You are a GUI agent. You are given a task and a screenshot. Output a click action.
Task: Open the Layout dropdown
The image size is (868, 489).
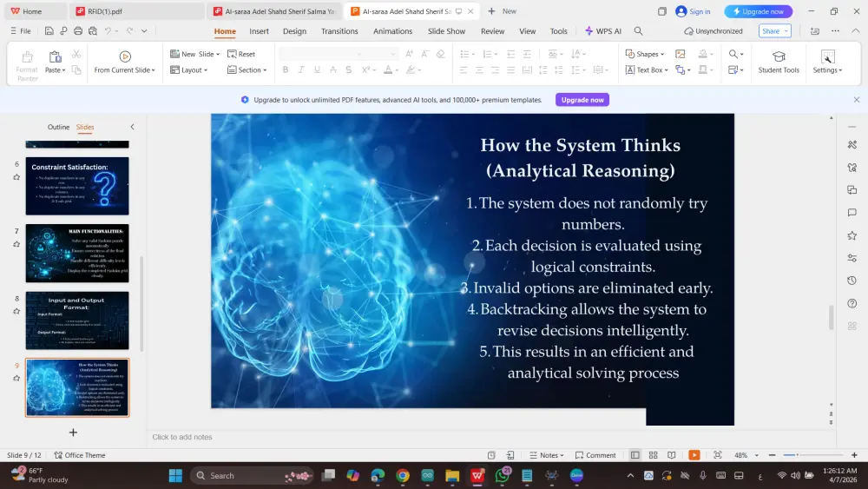coord(188,69)
